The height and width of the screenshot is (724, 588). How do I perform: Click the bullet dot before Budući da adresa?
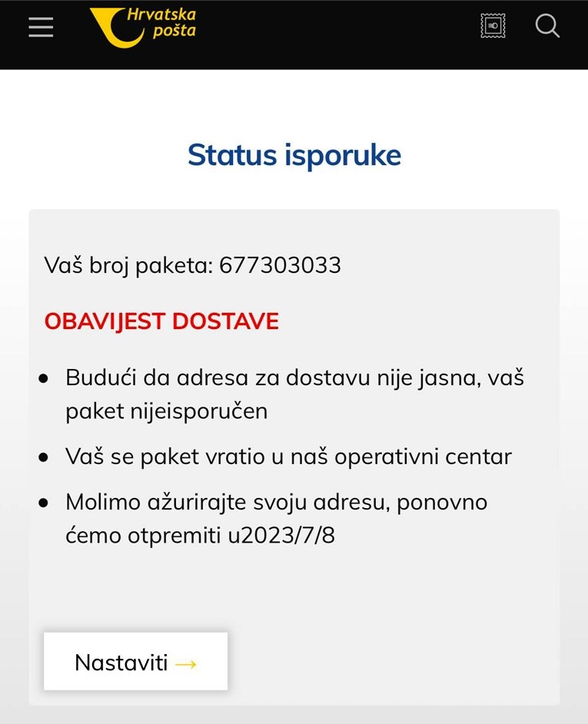(x=43, y=379)
